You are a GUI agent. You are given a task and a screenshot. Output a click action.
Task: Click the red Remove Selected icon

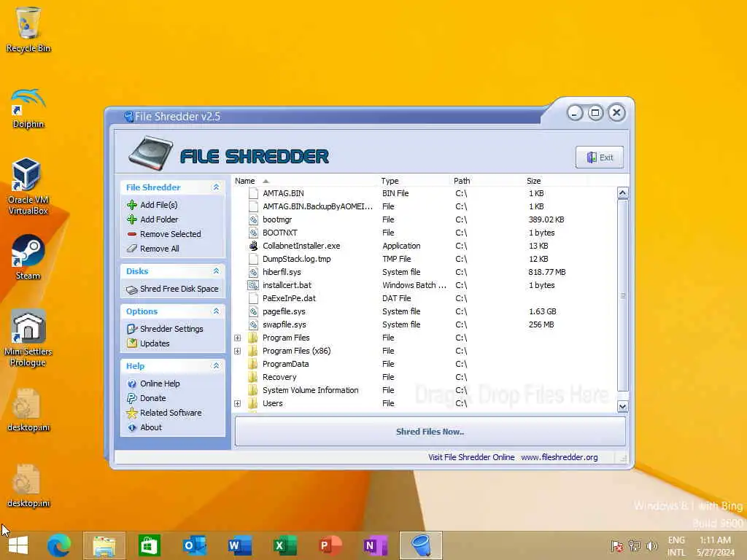coord(132,234)
